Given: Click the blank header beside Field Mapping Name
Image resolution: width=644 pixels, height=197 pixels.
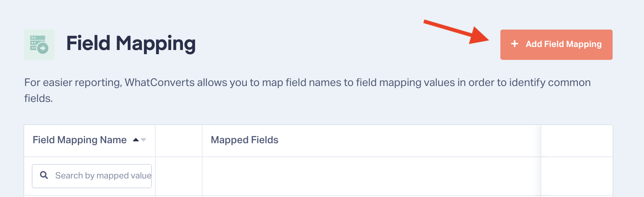Looking at the screenshot, I should (x=179, y=141).
